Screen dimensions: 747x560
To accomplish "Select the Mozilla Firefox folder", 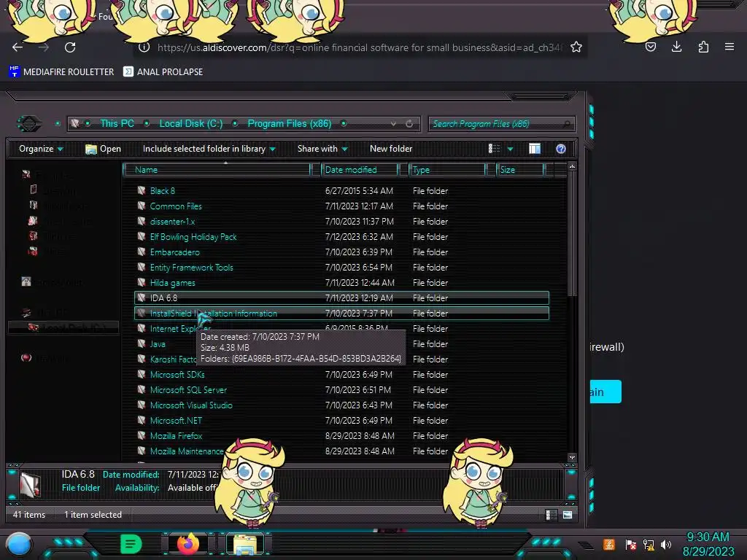I will point(176,436).
